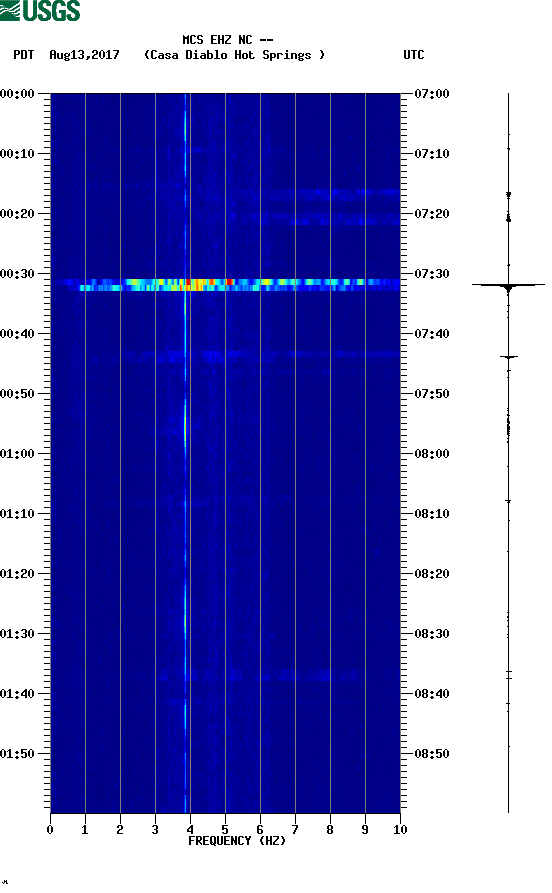Click the "01:30" PDT time label

[18, 634]
